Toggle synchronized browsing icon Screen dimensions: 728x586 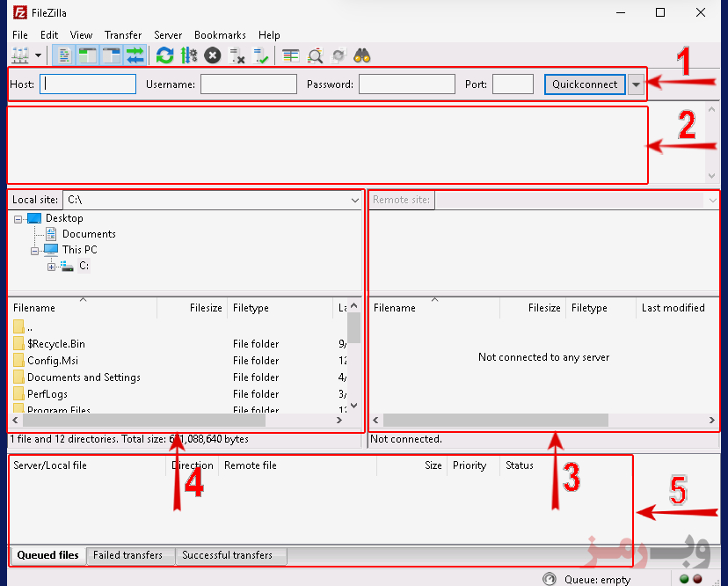(x=339, y=55)
